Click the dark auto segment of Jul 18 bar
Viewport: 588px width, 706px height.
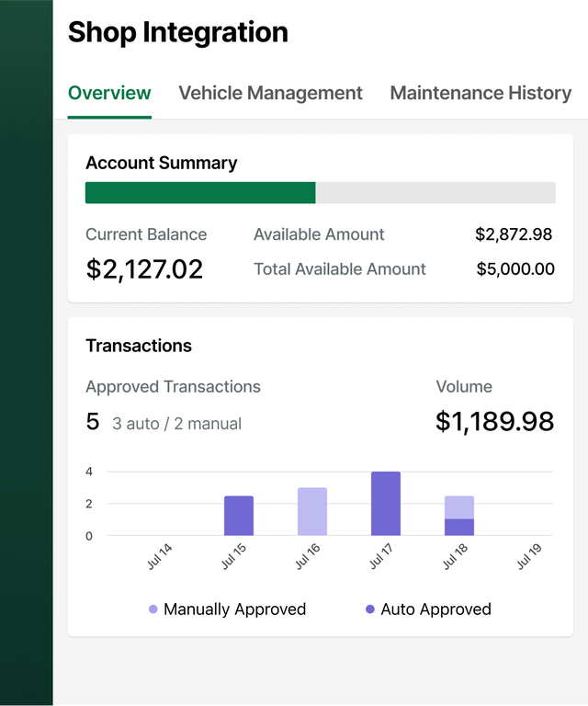[459, 528]
